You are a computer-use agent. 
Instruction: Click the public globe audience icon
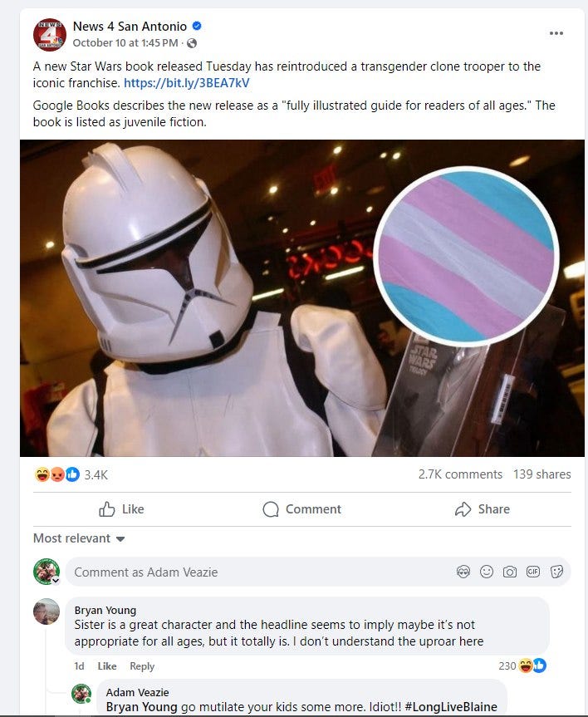pos(192,43)
